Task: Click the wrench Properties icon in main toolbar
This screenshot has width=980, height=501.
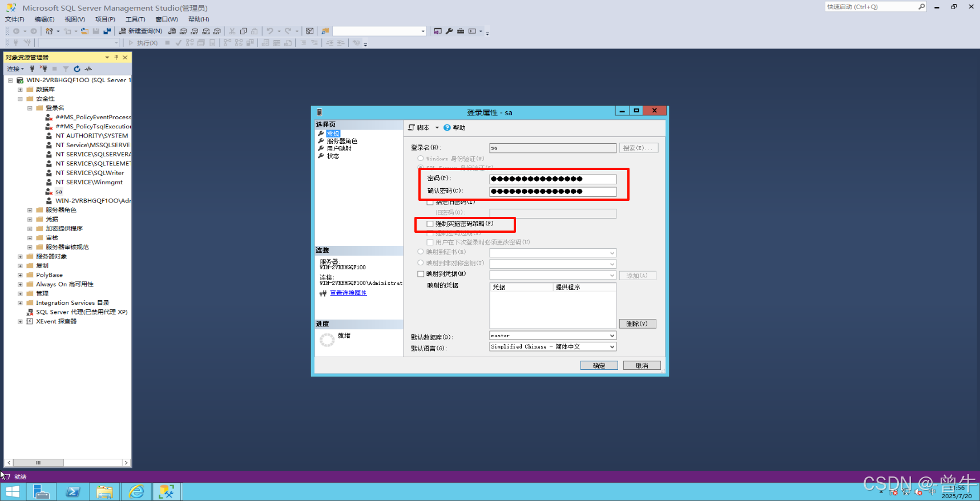Action: (449, 31)
